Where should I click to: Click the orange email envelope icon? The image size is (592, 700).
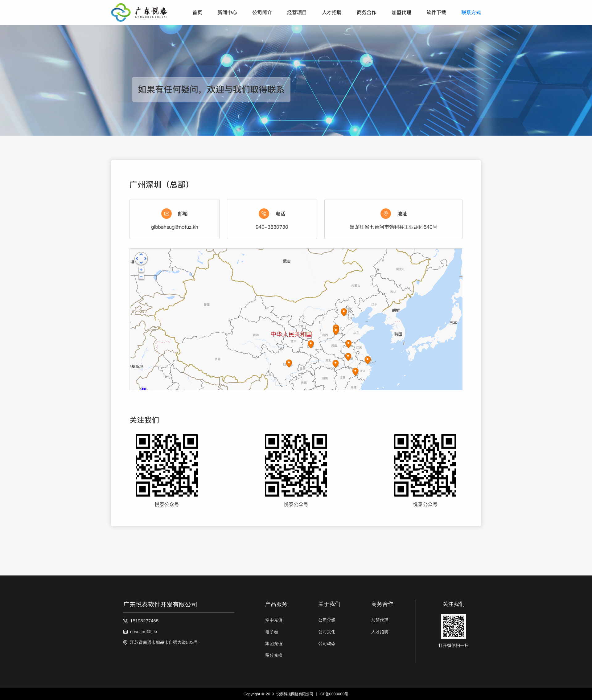[x=166, y=213]
